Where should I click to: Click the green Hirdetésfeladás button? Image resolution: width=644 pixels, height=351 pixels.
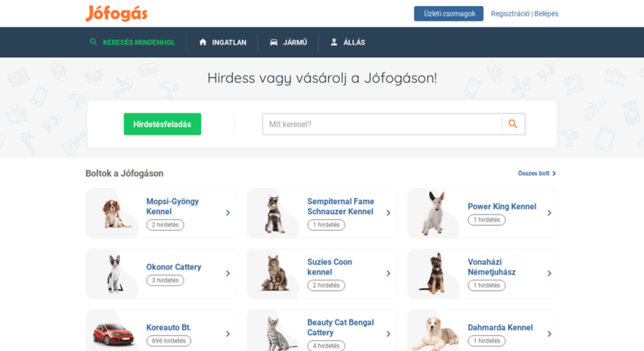click(x=162, y=124)
